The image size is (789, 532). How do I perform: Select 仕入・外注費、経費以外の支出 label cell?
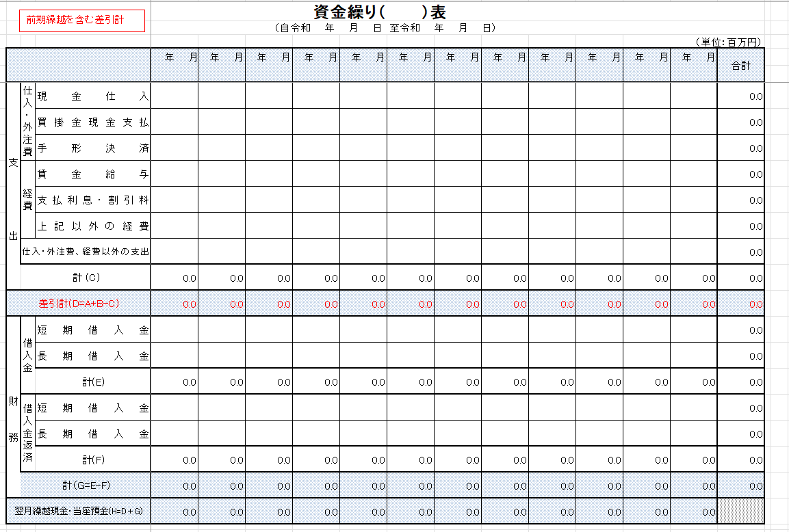[86, 252]
